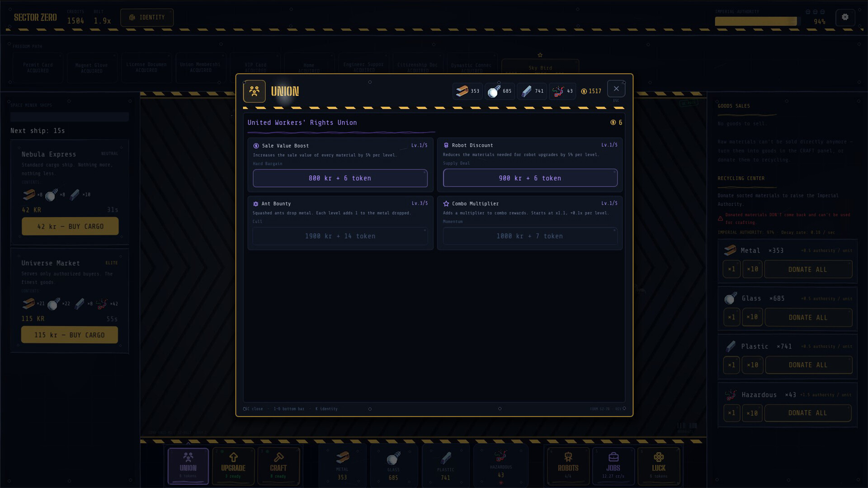Image resolution: width=868 pixels, height=488 pixels.
Task: Donate all Metal
Action: pyautogui.click(x=808, y=269)
